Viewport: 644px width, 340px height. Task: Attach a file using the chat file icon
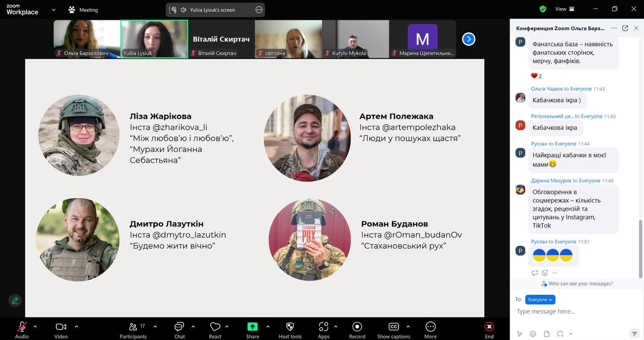coord(546,334)
